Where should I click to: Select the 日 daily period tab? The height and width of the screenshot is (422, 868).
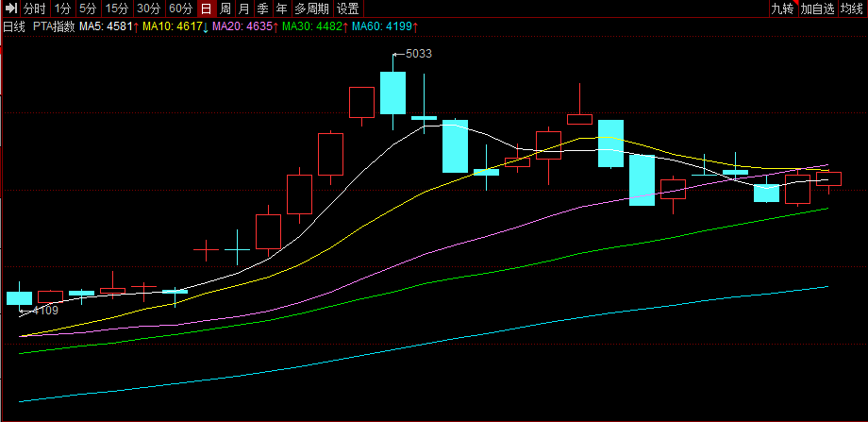207,8
